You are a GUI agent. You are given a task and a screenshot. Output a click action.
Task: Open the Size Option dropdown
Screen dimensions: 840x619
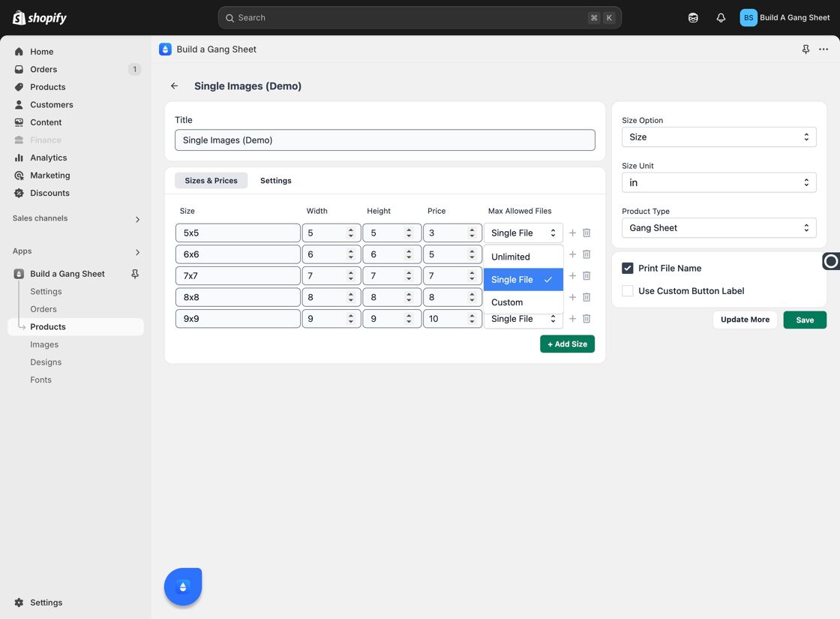click(x=719, y=137)
